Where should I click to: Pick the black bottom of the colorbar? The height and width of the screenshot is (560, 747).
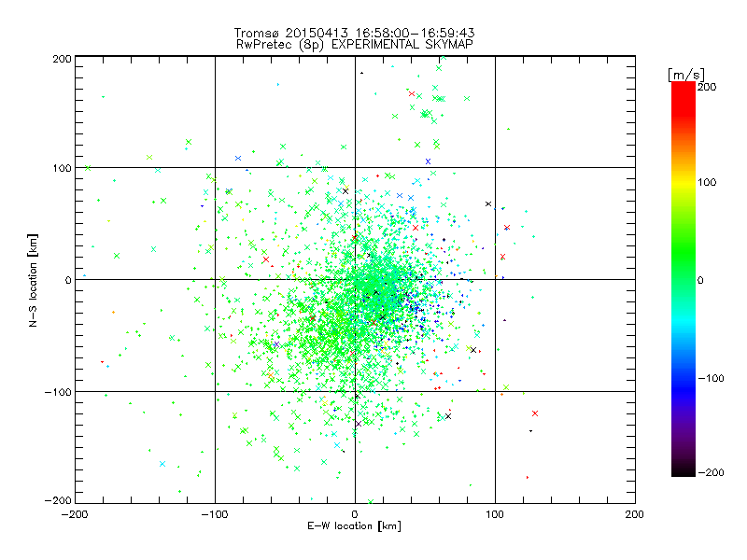tap(684, 471)
